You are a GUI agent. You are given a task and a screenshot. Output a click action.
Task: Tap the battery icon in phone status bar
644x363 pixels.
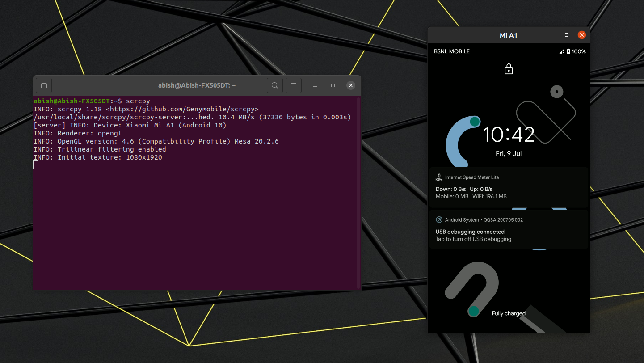click(x=568, y=51)
